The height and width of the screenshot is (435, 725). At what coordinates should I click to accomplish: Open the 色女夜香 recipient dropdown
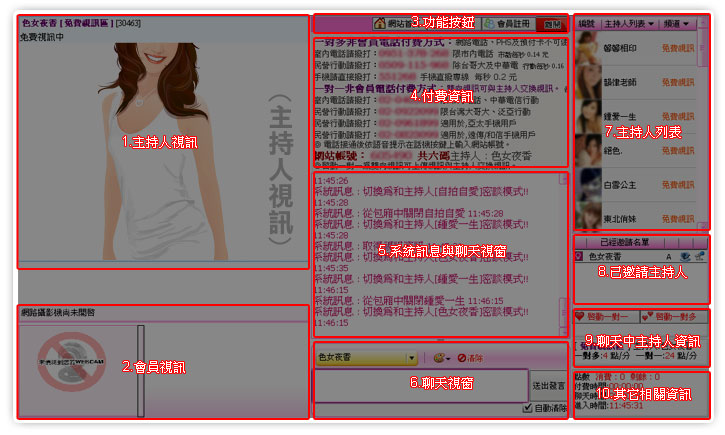pos(411,358)
